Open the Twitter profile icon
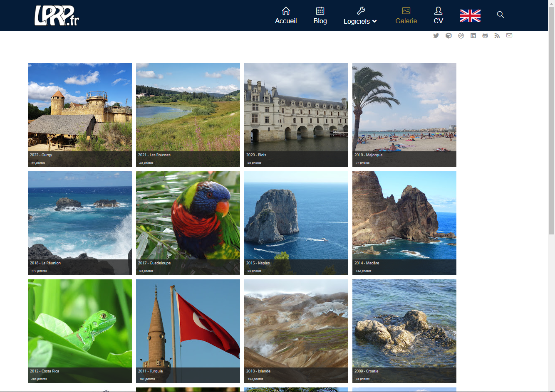Image resolution: width=555 pixels, height=392 pixels. coord(436,36)
